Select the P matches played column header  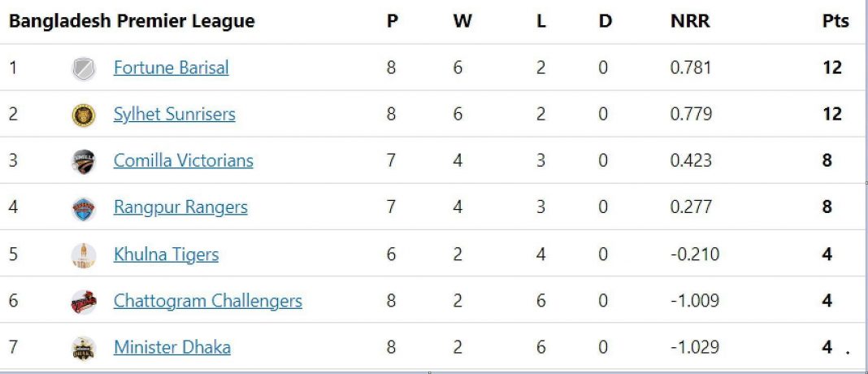(x=392, y=21)
